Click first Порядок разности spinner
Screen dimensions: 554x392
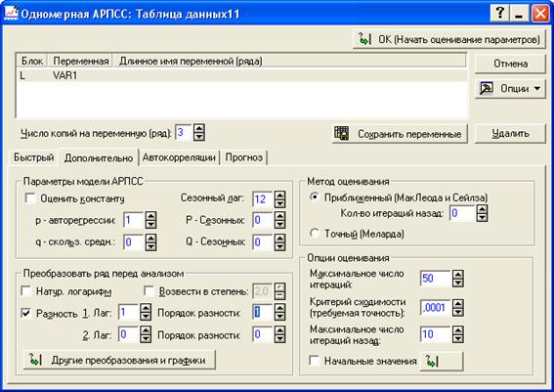pyautogui.click(x=279, y=312)
